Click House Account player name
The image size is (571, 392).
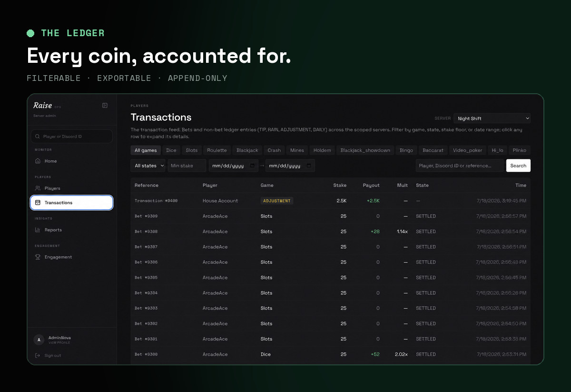[x=220, y=201]
